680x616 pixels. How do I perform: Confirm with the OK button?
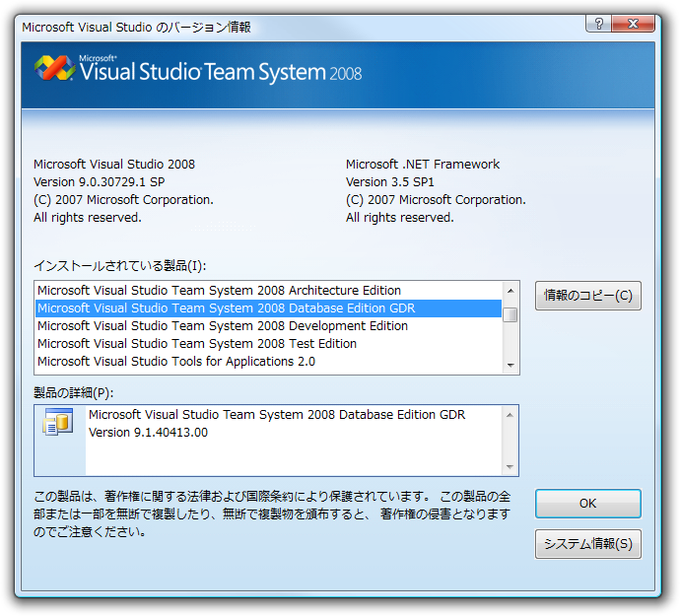[587, 504]
